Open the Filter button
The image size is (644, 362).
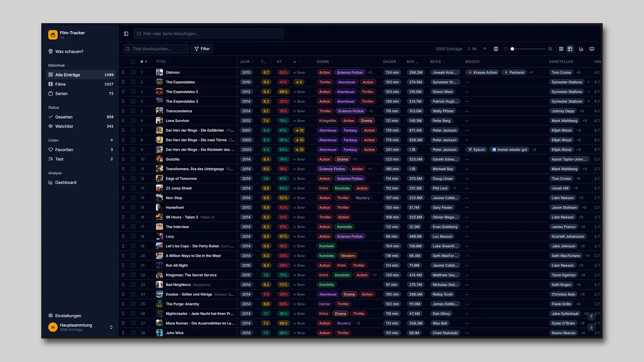tap(202, 49)
